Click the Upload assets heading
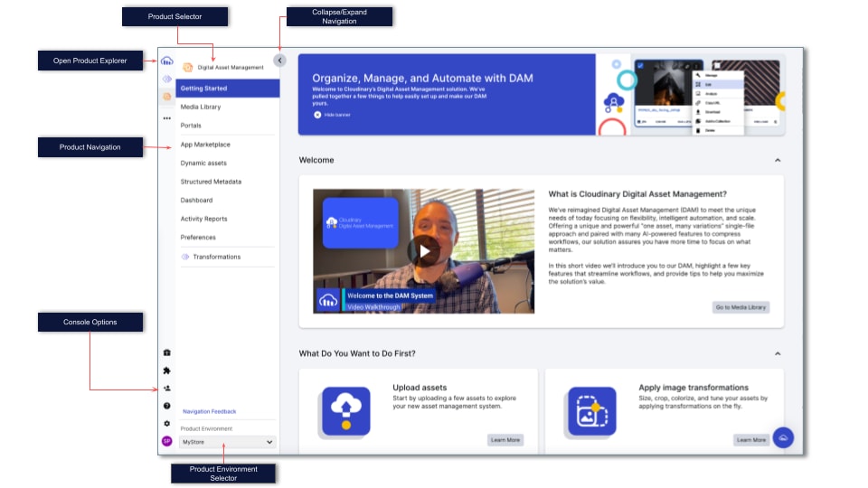The image size is (868, 488). (x=420, y=388)
